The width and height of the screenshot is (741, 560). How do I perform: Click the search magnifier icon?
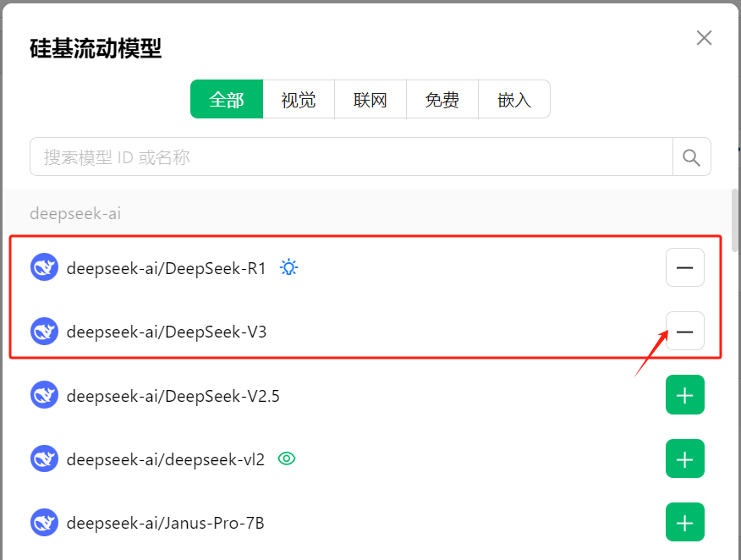[x=691, y=156]
